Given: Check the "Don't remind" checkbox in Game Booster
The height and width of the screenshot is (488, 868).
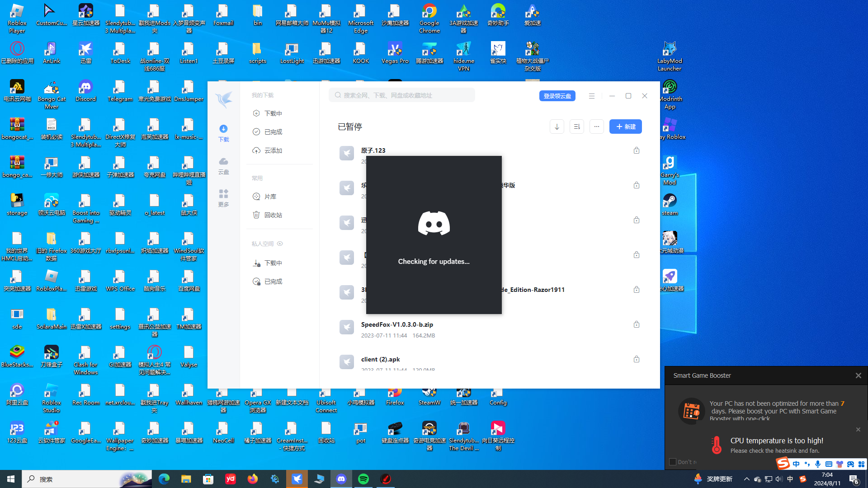Looking at the screenshot, I should 673,462.
